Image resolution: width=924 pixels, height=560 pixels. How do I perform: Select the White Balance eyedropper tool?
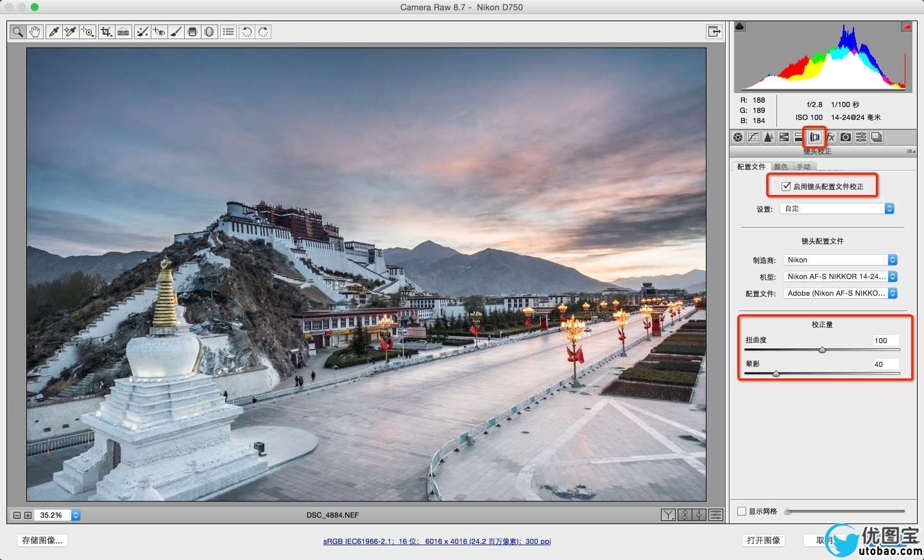pos(54,31)
